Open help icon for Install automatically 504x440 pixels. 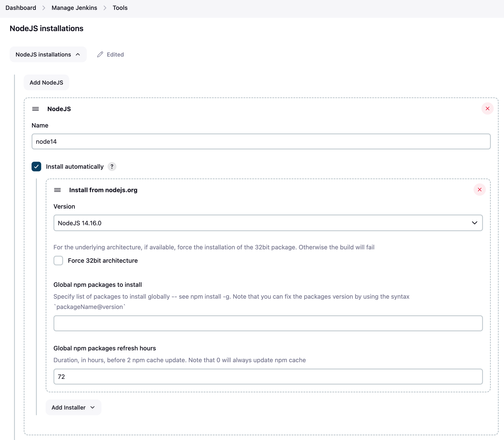(112, 167)
